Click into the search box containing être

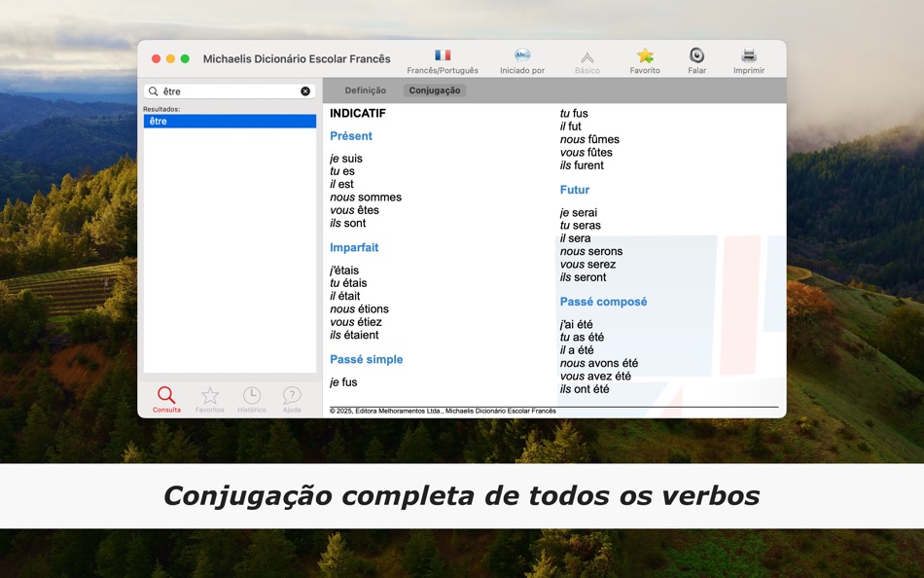[x=230, y=91]
